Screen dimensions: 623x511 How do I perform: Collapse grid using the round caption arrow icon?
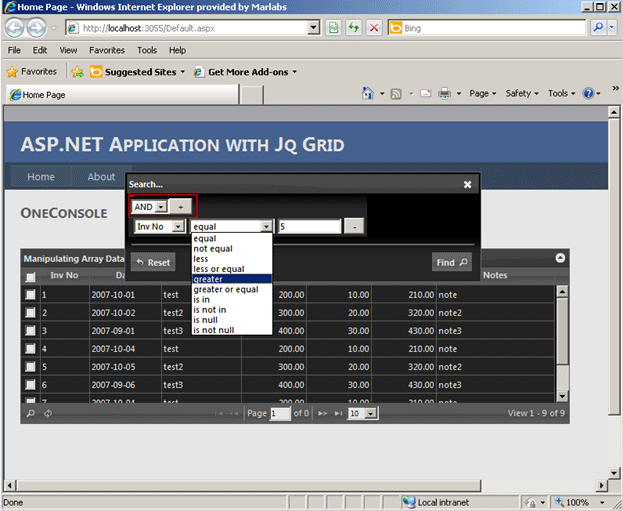click(x=560, y=258)
